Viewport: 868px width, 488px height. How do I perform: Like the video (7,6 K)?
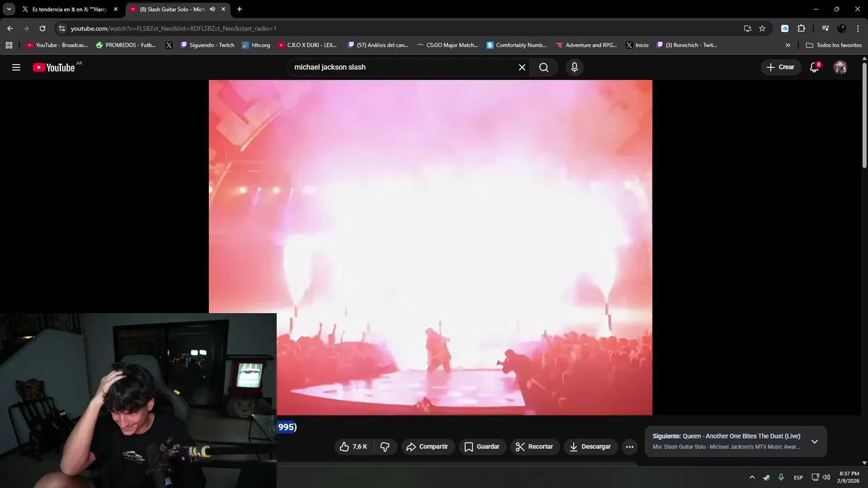pyautogui.click(x=353, y=447)
